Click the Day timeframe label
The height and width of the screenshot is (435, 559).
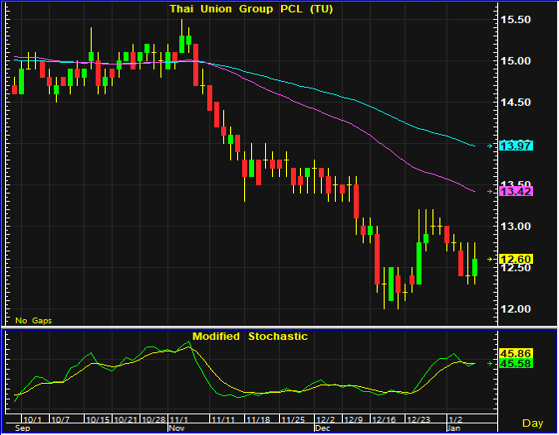533,423
